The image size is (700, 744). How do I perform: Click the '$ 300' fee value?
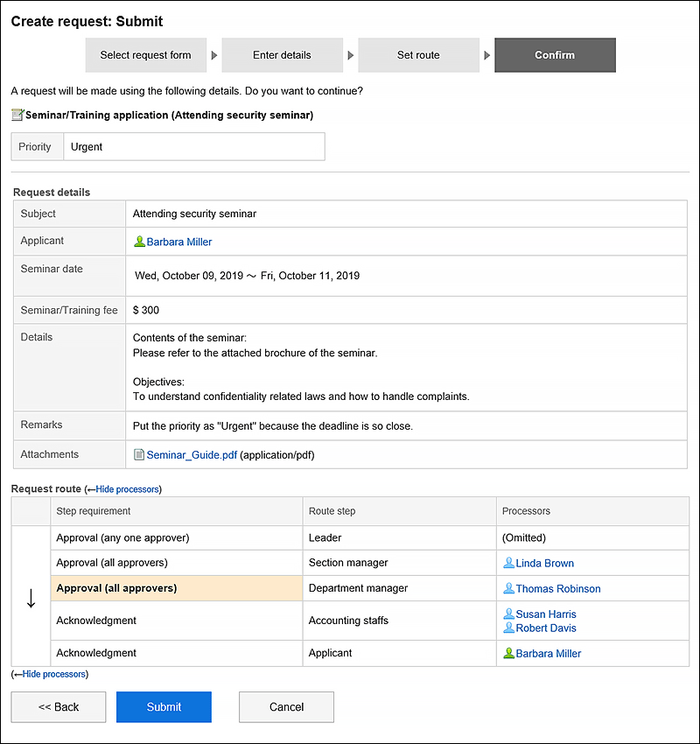tap(146, 310)
